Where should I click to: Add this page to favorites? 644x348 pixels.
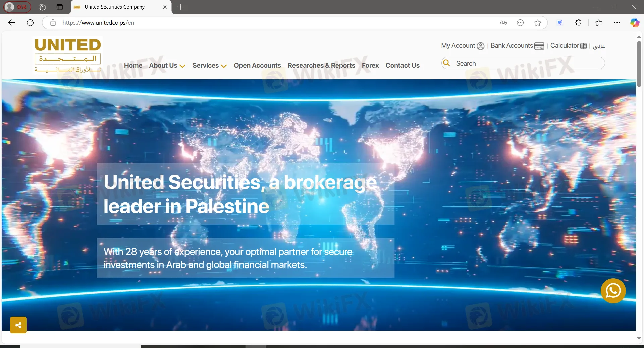click(538, 23)
